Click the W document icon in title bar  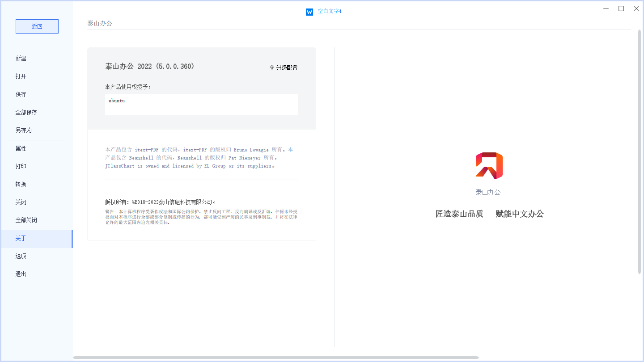(x=309, y=12)
